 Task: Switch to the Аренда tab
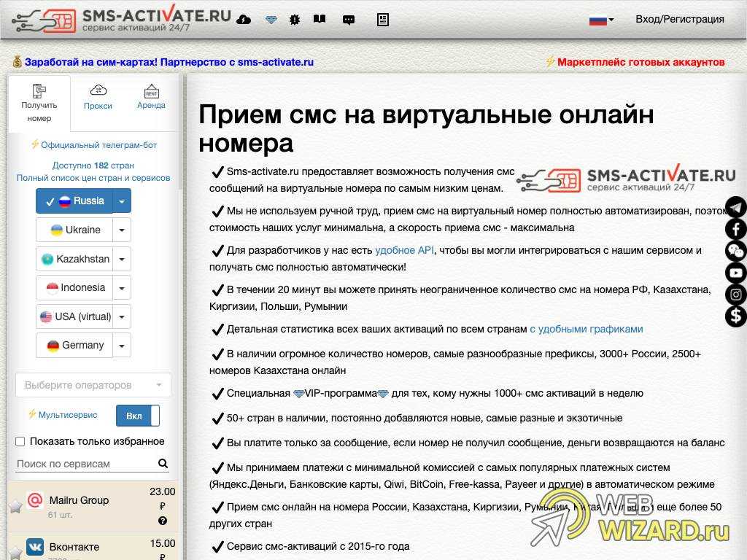coord(151,98)
